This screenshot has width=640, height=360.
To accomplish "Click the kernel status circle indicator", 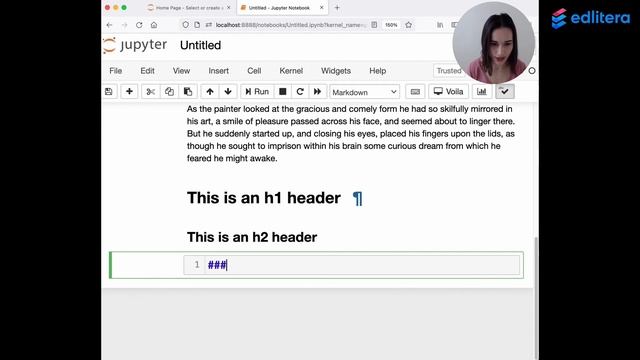I will click(532, 71).
